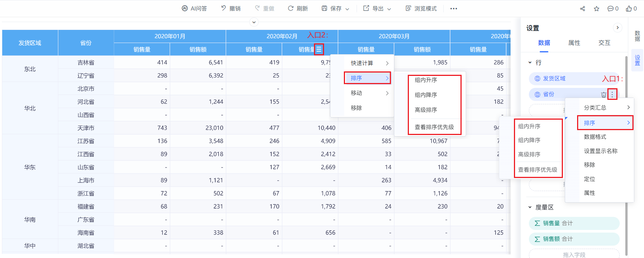The image size is (644, 258).
Task: Select 组内升序 in the field sort submenu
Action: [529, 126]
